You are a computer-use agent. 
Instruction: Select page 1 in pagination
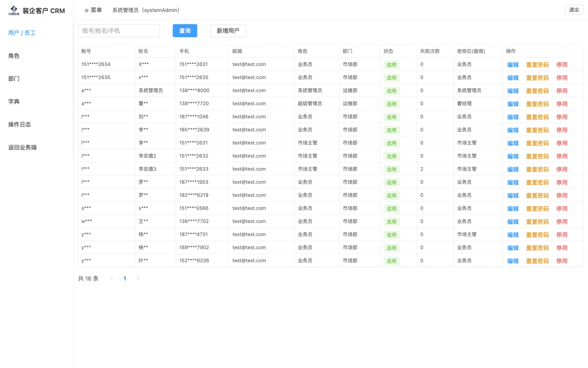125,278
